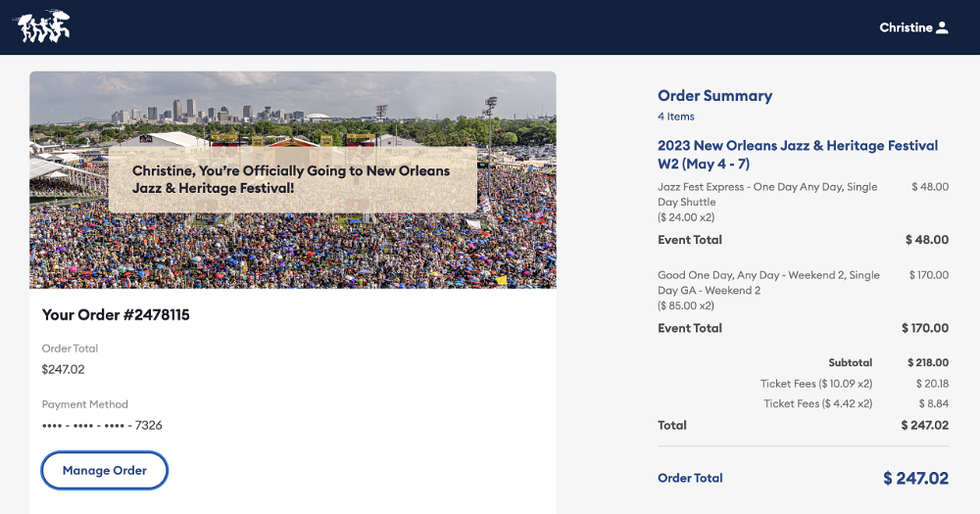Click the Christine account name
This screenshot has width=980, height=514.
(x=906, y=27)
